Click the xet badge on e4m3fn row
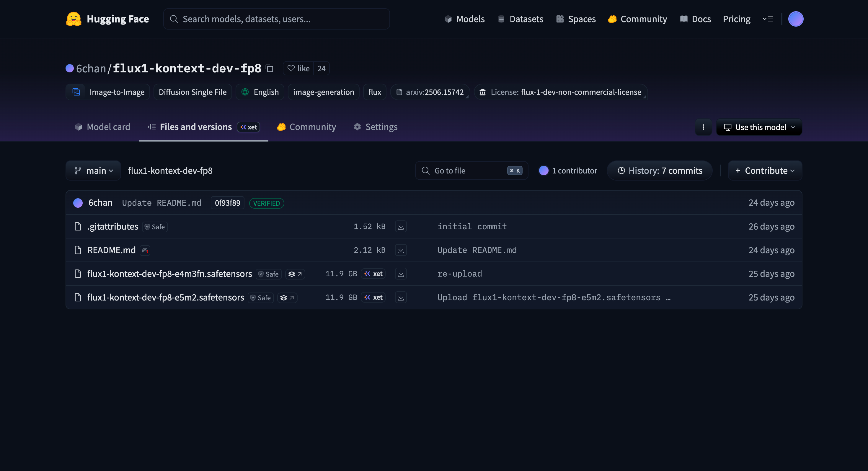This screenshot has width=868, height=471. (373, 273)
